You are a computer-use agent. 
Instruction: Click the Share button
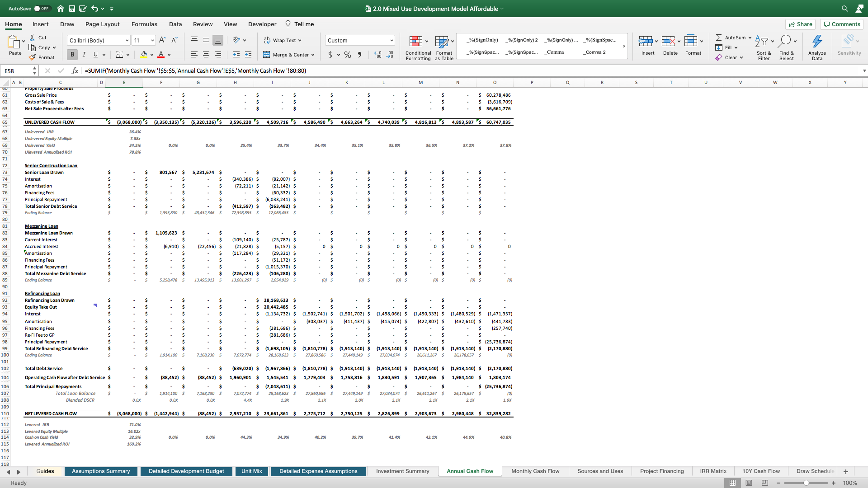800,24
